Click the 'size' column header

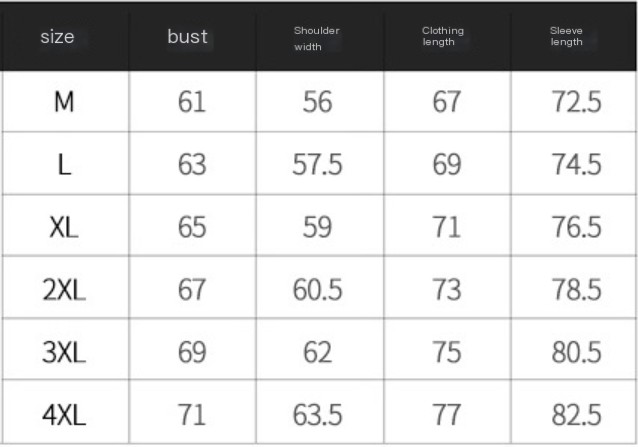click(x=58, y=37)
